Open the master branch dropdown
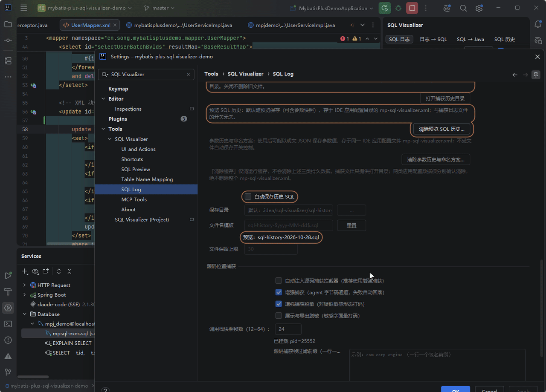 point(159,8)
